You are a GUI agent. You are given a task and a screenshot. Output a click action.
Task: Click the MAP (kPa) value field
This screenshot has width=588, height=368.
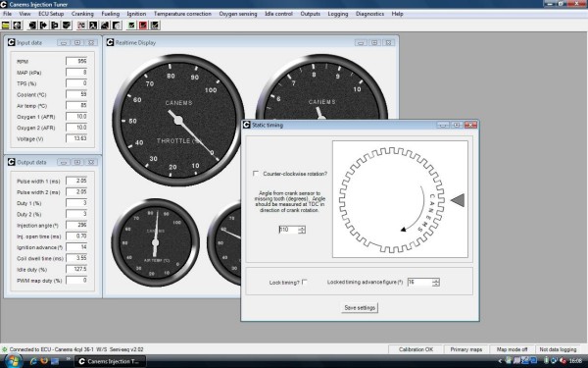pyautogui.click(x=76, y=72)
